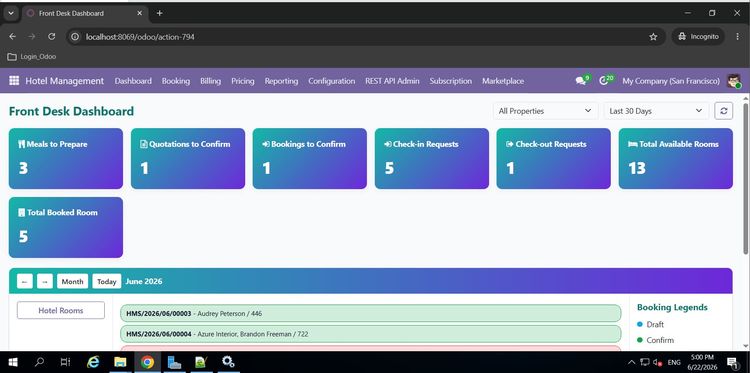750x373 pixels.
Task: Open booking HMS/2026/06/00003 Audrey Peterson
Action: coord(371,313)
